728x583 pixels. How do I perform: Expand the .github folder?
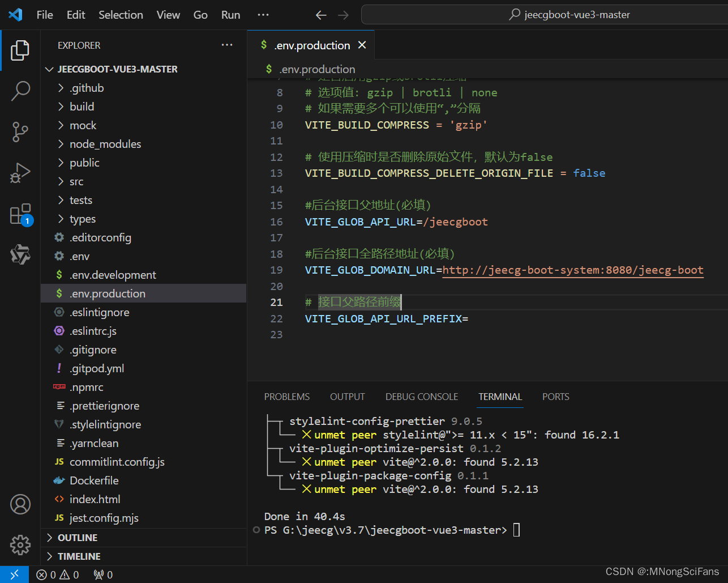144,88
